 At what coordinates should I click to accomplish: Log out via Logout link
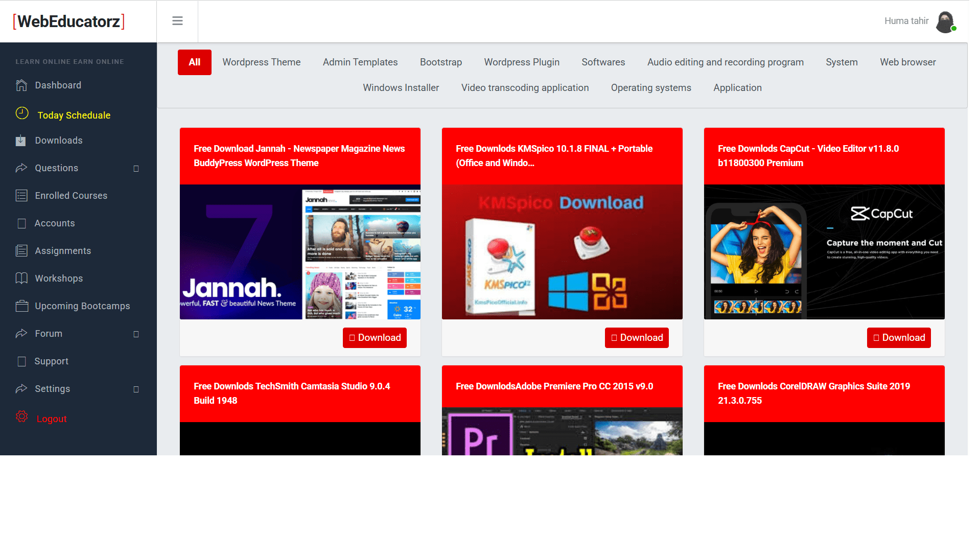point(52,419)
